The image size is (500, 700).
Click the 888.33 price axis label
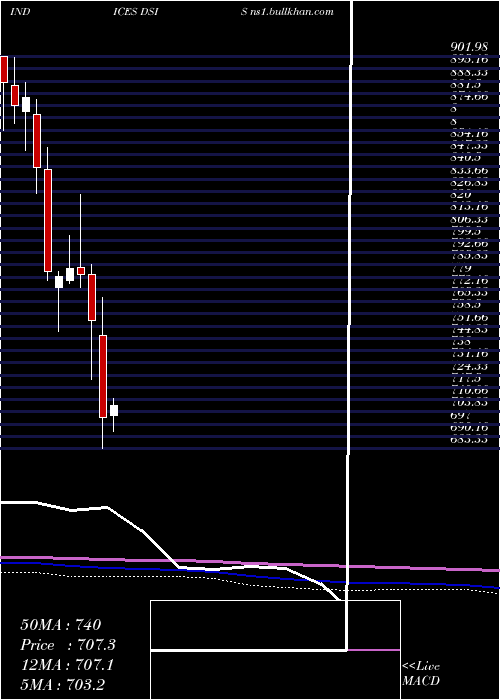[468, 72]
